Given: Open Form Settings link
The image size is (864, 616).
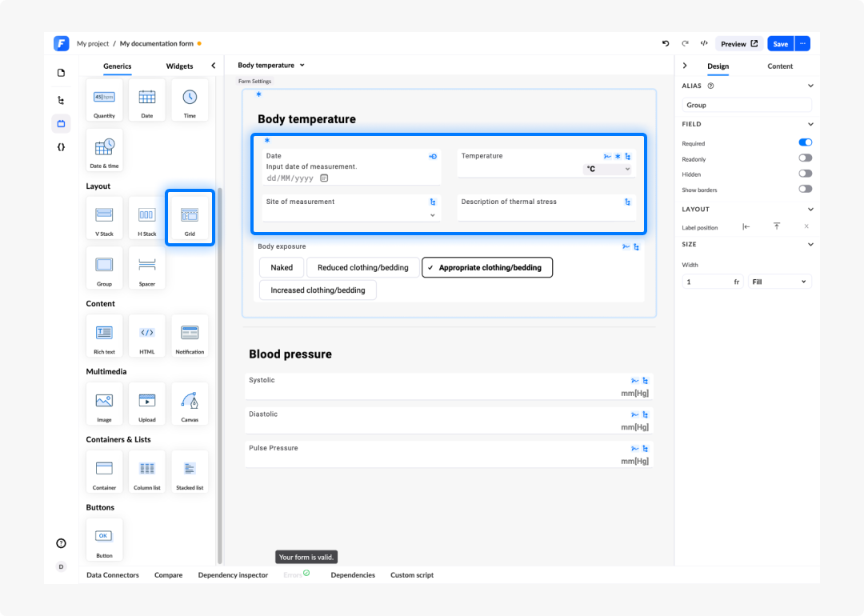Looking at the screenshot, I should click(254, 82).
